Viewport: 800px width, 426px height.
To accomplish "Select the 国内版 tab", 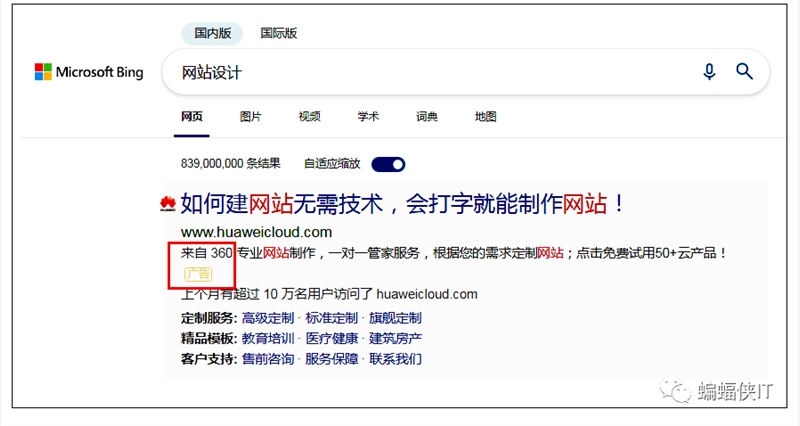I will (212, 33).
